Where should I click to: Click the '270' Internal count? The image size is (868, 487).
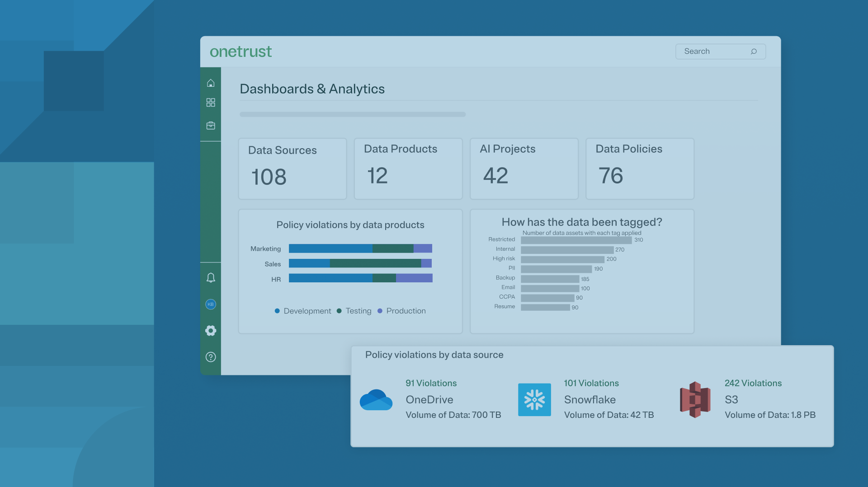coord(620,250)
